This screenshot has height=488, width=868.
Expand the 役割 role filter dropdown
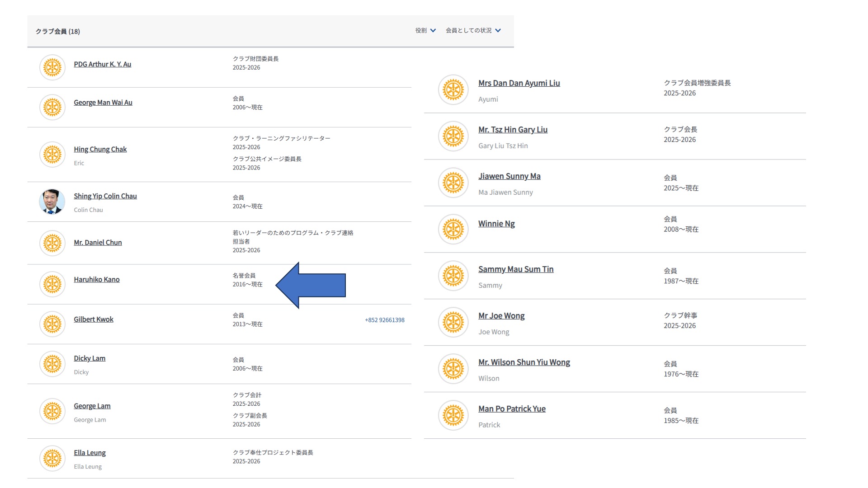tap(425, 30)
